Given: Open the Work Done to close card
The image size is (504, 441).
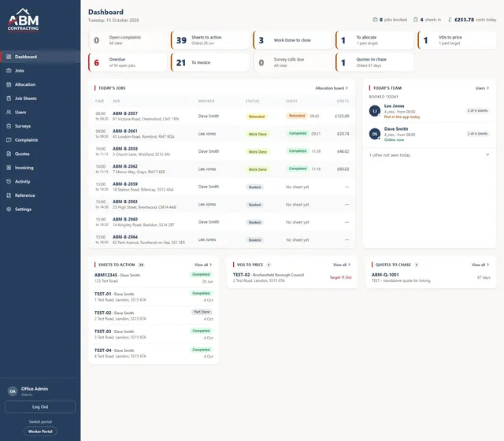Looking at the screenshot, I should click(292, 40).
